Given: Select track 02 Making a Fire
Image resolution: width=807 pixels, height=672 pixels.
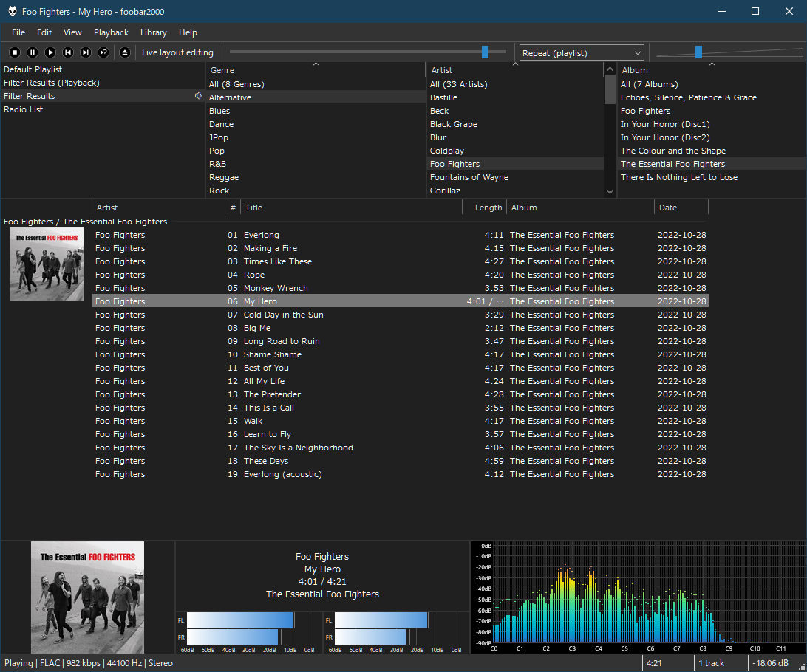Looking at the screenshot, I should [401, 248].
